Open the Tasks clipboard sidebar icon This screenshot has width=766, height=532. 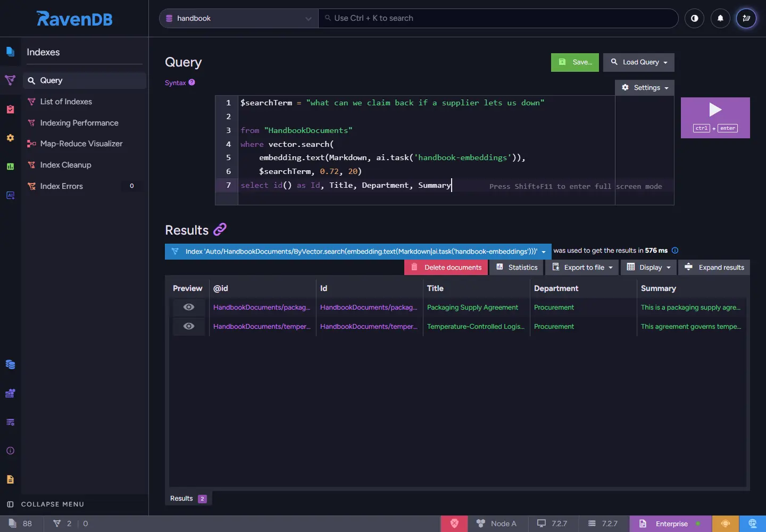point(10,109)
